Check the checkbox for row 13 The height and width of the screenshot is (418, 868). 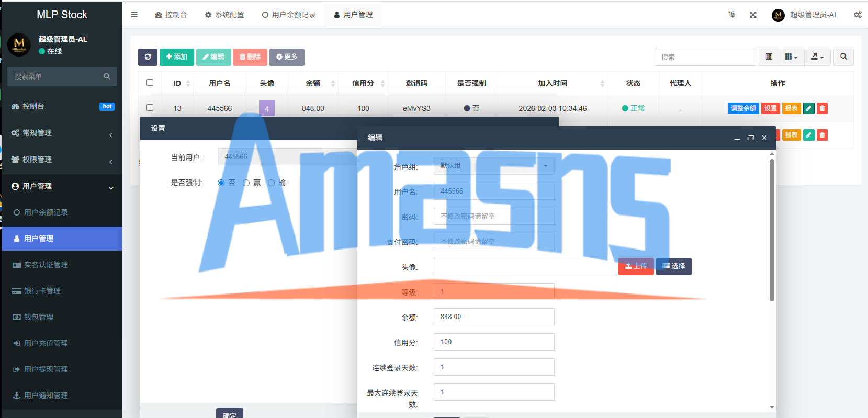coord(150,108)
